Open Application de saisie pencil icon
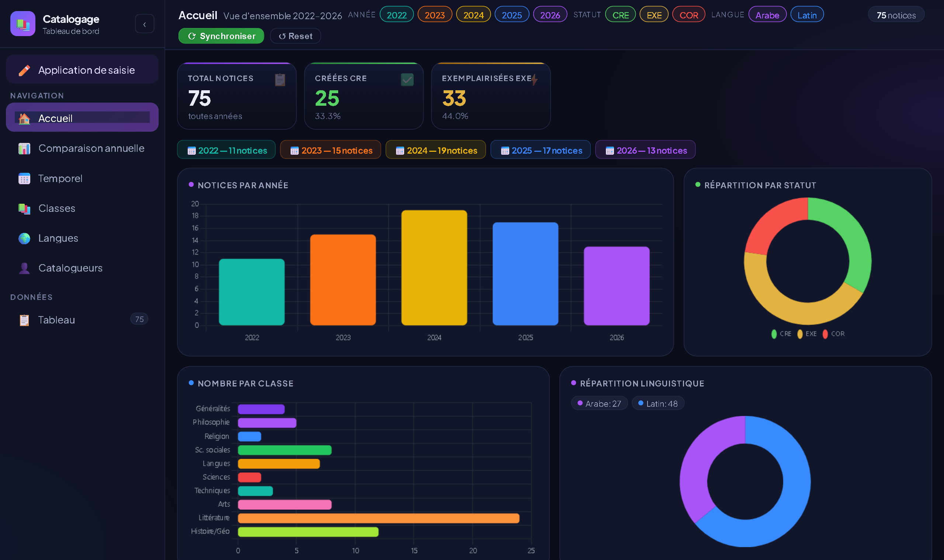This screenshot has height=560, width=944. pos(24,70)
